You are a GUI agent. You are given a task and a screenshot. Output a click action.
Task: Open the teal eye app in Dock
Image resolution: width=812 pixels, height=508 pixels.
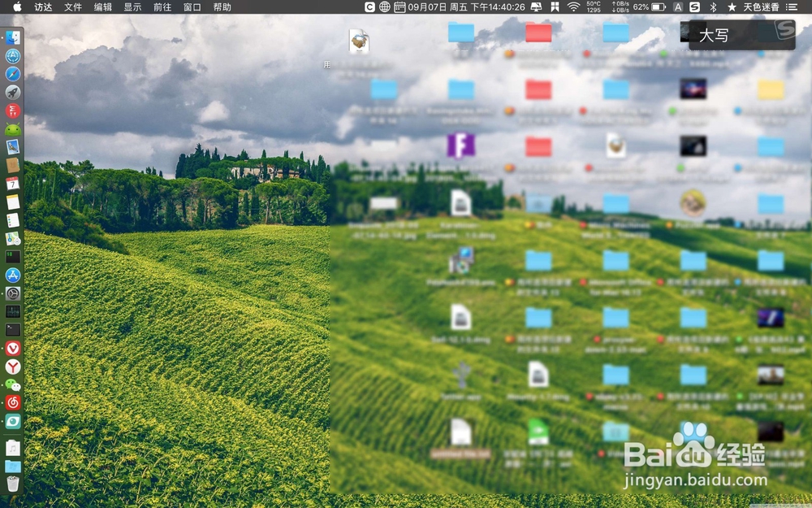pos(13,421)
